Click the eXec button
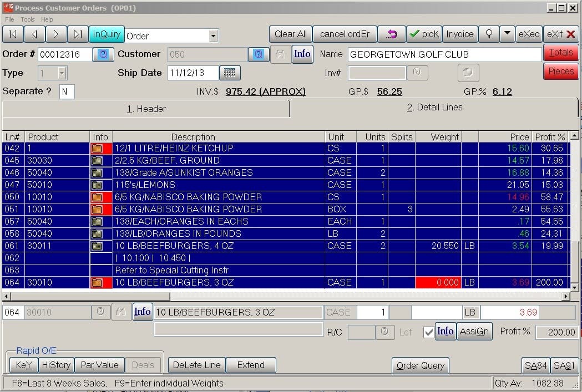Screen dimensions: 582x392 (529, 34)
